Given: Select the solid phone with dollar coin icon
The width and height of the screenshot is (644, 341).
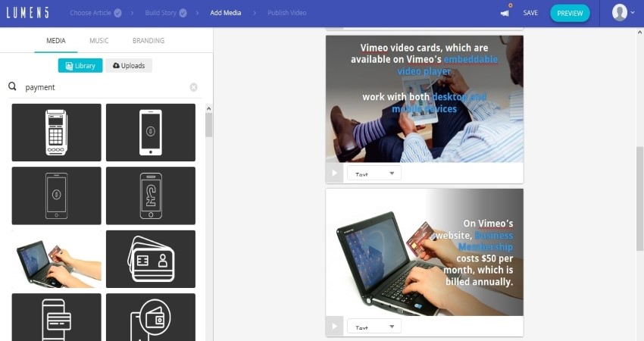Looking at the screenshot, I should pyautogui.click(x=151, y=133).
